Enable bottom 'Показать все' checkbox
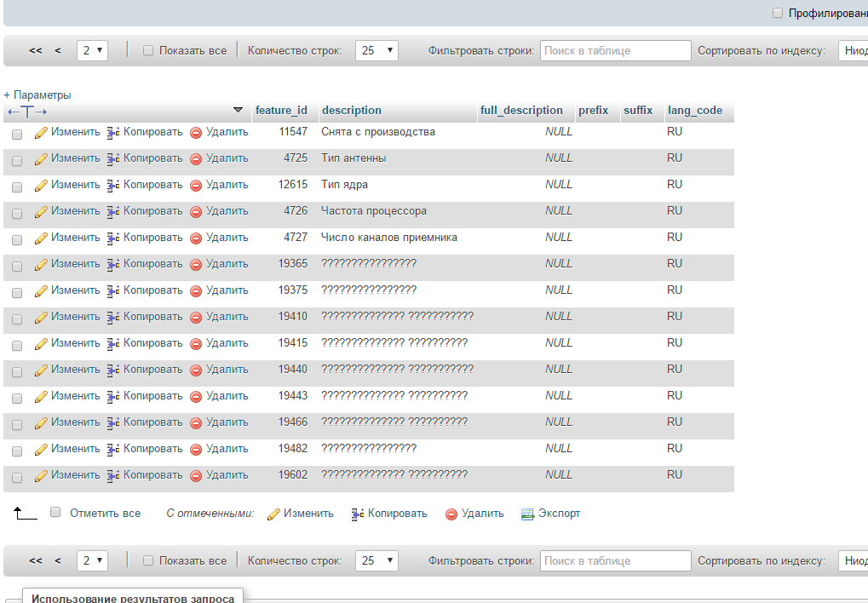 148,560
